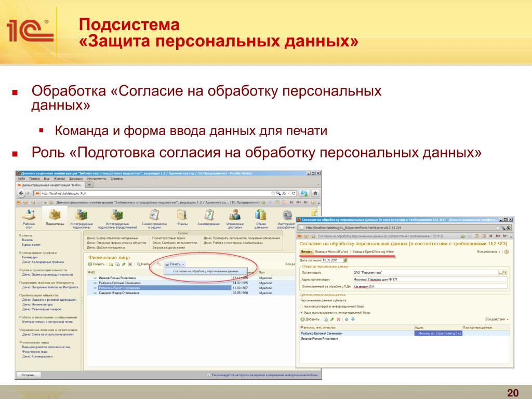Viewport: 532px width, 399px height.
Task: Open Интегрируемые подсистемы section icon
Action: click(x=82, y=219)
